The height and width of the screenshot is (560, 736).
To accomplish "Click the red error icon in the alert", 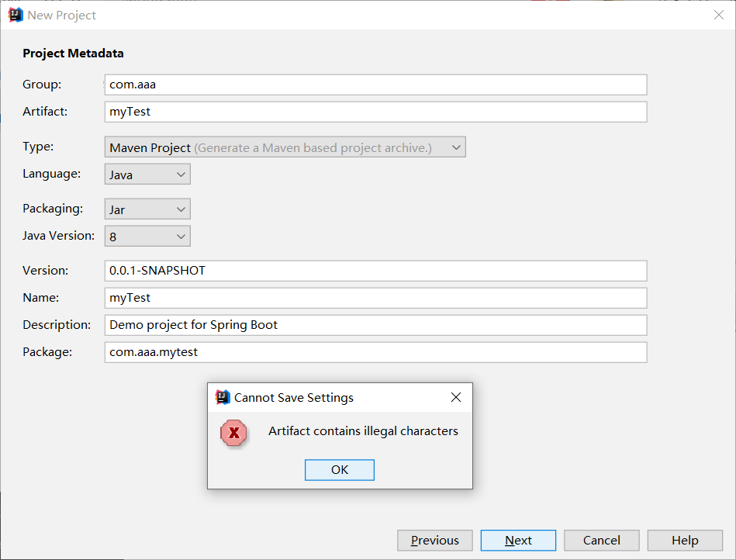I will pyautogui.click(x=233, y=433).
